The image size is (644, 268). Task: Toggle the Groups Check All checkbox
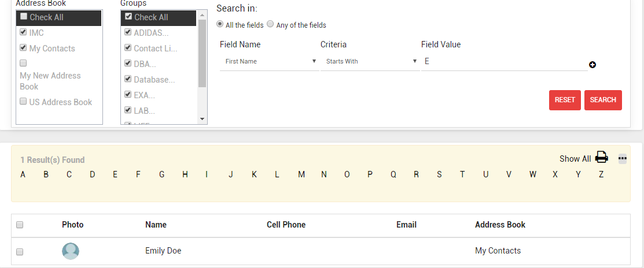(128, 17)
